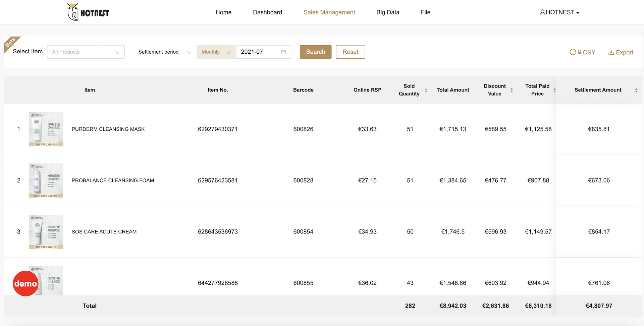Click the 2021-07 date input field
Viewport: 644px width, 326px height.
pos(258,52)
